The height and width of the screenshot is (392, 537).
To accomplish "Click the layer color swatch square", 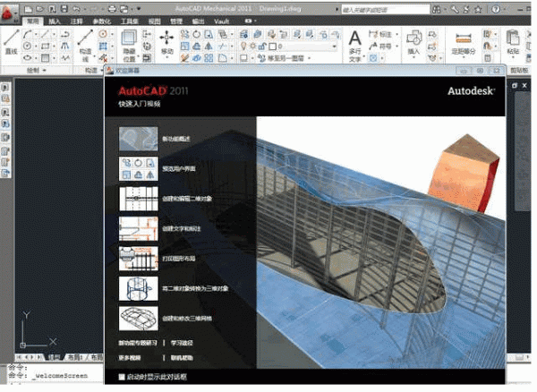I will pyautogui.click(x=273, y=46).
